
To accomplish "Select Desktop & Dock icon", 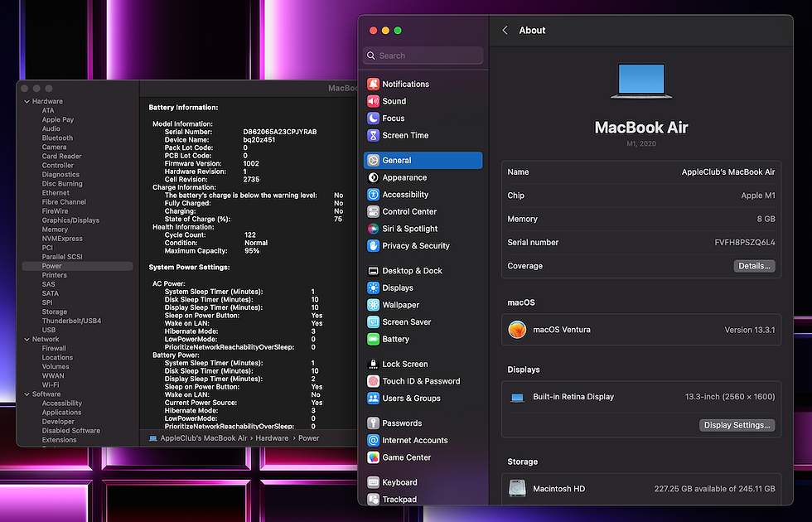I will click(x=373, y=271).
